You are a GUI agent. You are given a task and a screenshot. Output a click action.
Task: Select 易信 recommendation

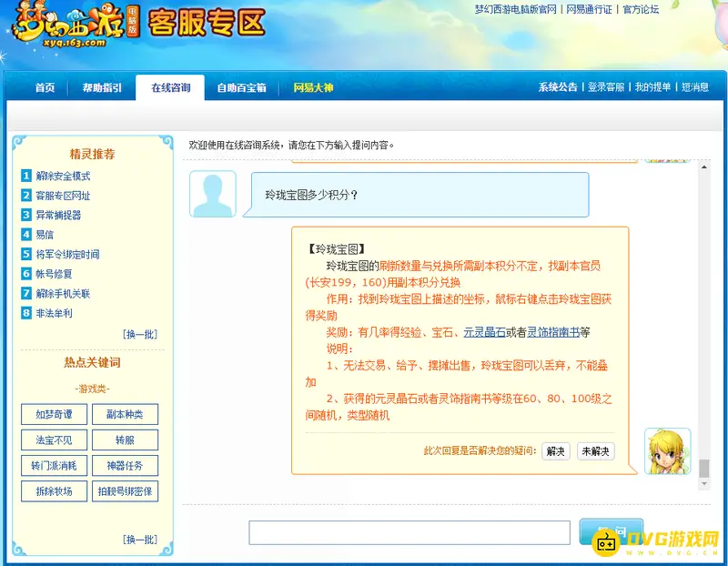click(45, 235)
